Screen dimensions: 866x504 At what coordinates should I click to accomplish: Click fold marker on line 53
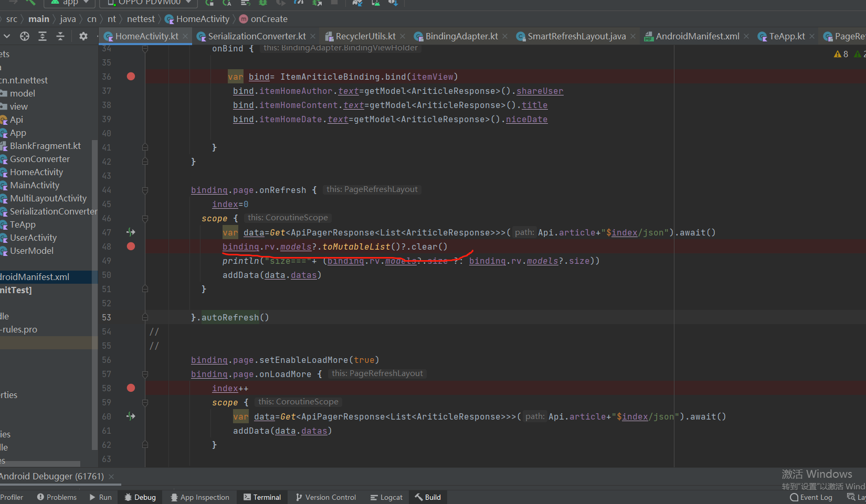coord(145,317)
